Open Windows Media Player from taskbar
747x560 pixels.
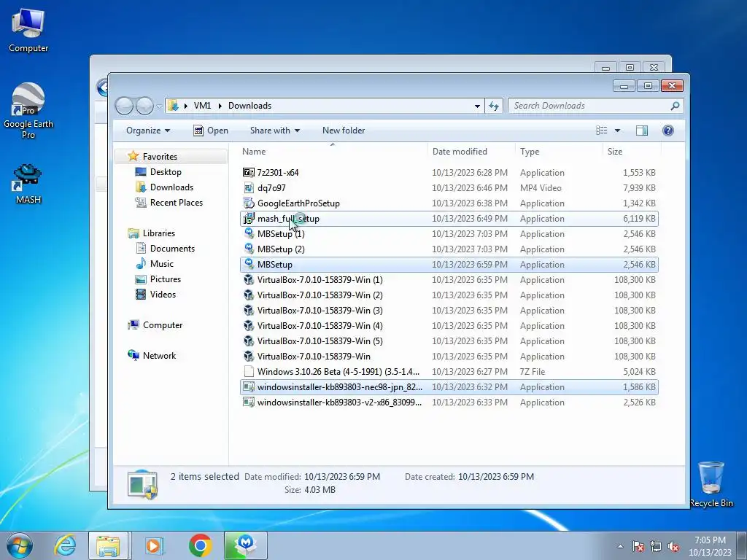pos(154,545)
